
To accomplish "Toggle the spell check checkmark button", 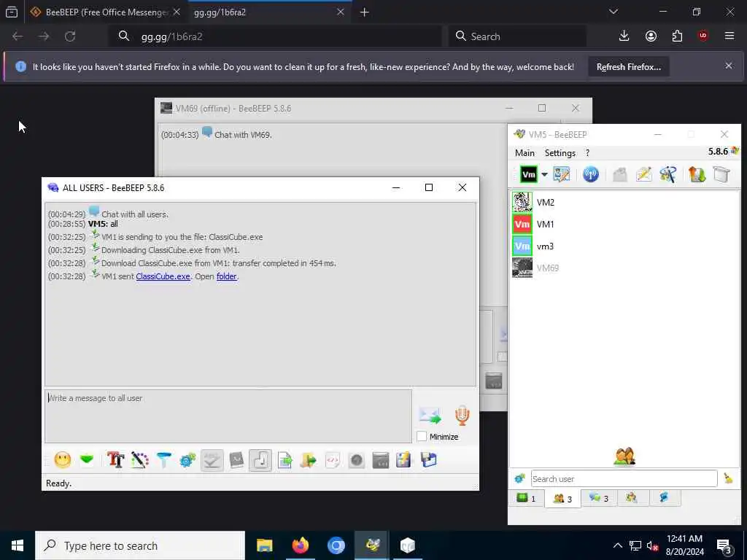I will click(212, 460).
